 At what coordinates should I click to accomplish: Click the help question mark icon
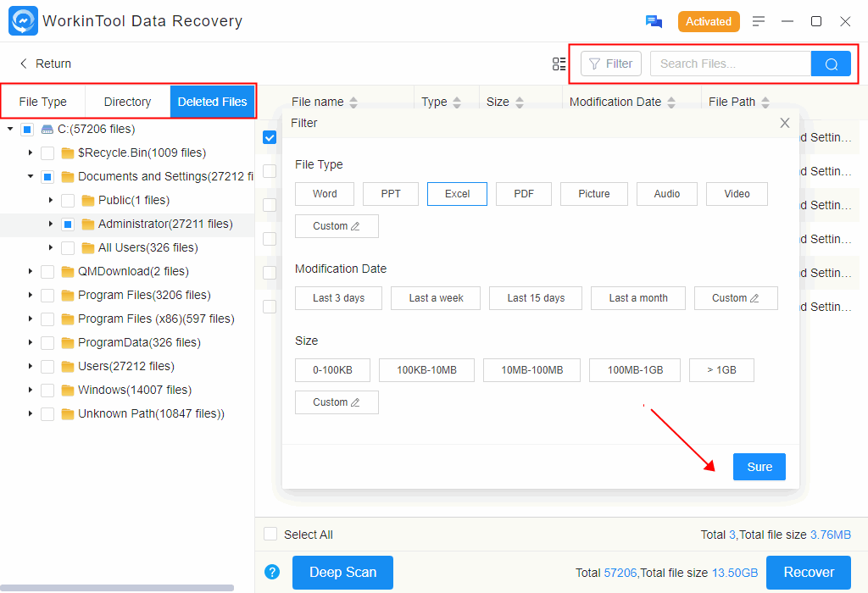[x=272, y=572]
